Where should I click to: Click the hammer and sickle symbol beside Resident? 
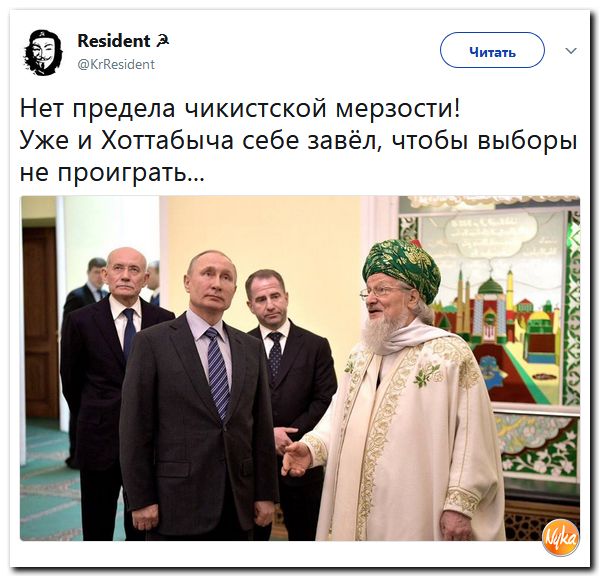click(x=163, y=40)
